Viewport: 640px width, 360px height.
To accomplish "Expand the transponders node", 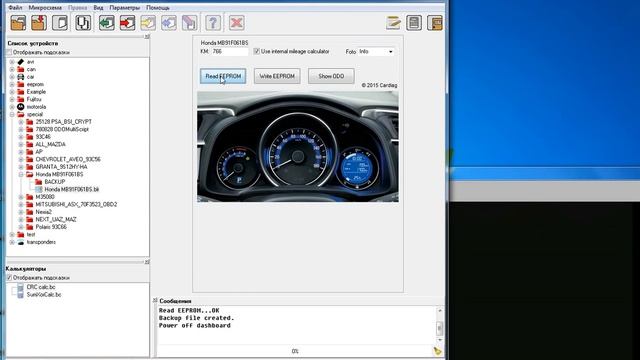I will (12, 242).
